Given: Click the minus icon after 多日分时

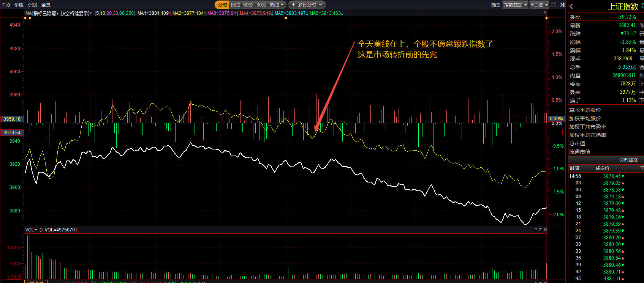Looking at the screenshot, I should pyautogui.click(x=320, y=5).
